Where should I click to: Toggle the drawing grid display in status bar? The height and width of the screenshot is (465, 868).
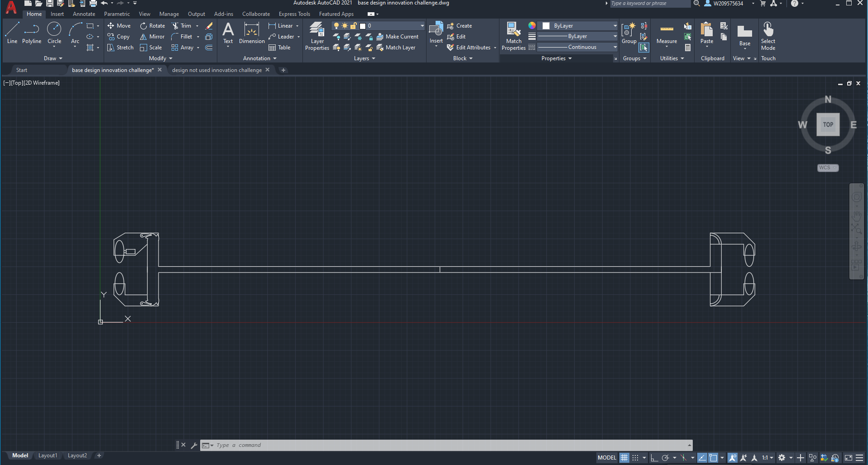[624, 458]
